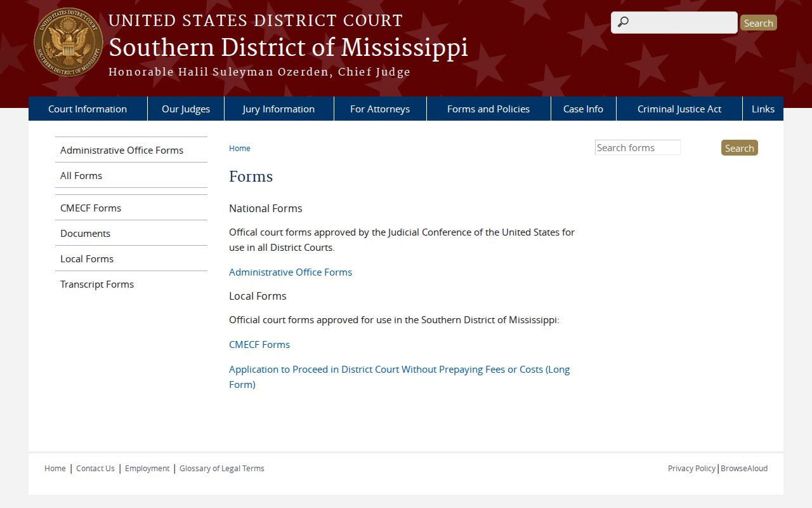Open Administrative Office Forms content link
This screenshot has width=812, height=508.
pos(291,272)
